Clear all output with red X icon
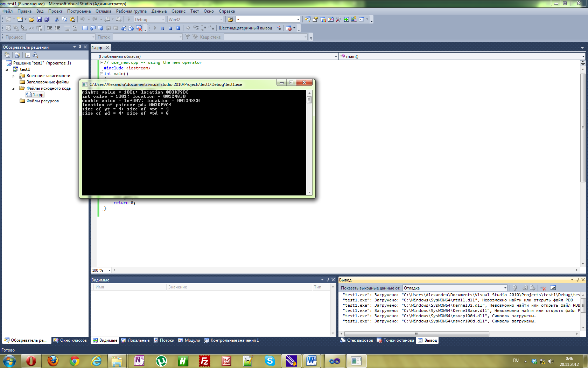Screen dimensions: 588x368 [543, 288]
